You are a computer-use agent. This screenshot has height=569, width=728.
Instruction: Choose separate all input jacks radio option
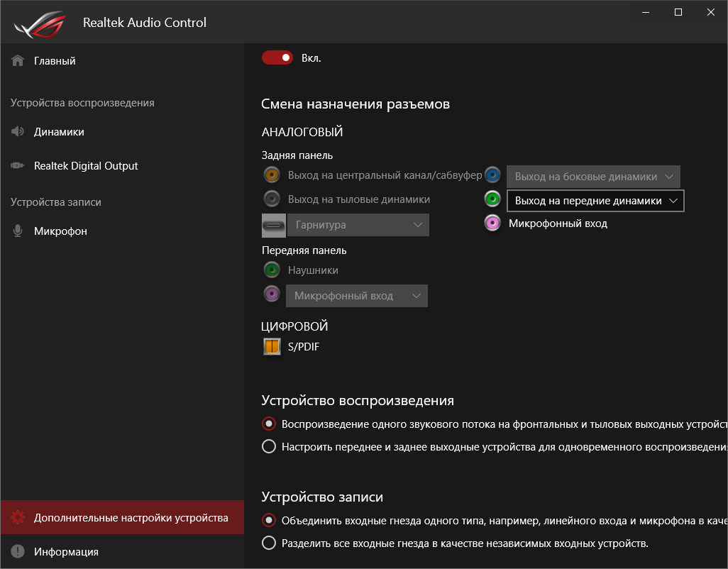(x=269, y=543)
